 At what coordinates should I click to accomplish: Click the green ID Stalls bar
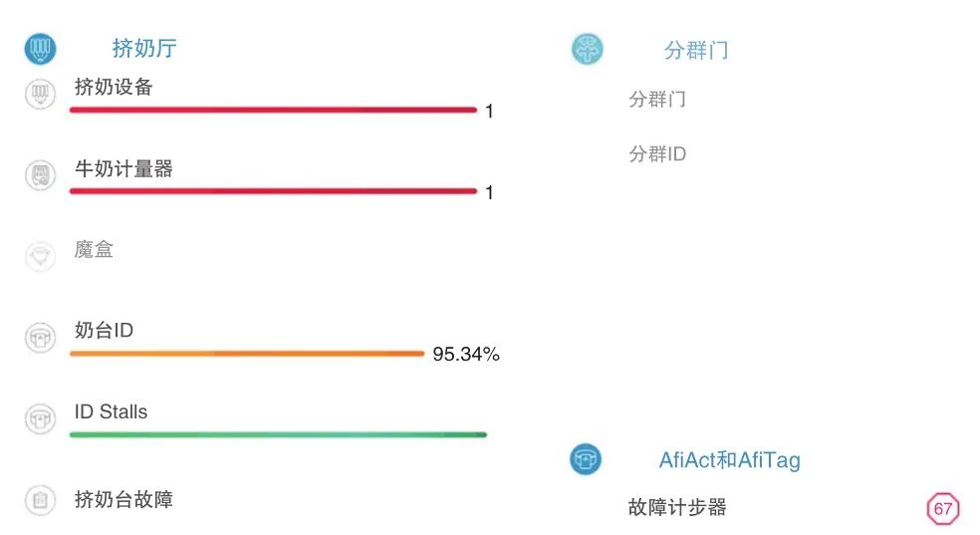point(278,434)
